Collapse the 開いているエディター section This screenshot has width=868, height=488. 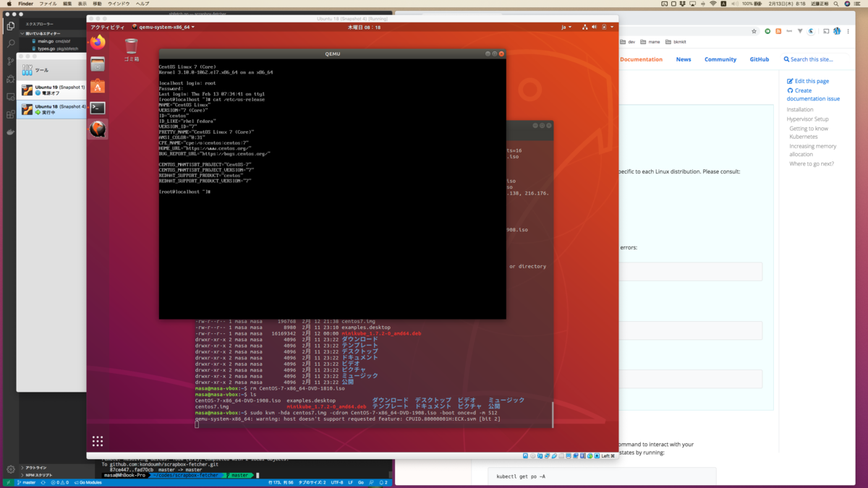pos(45,33)
